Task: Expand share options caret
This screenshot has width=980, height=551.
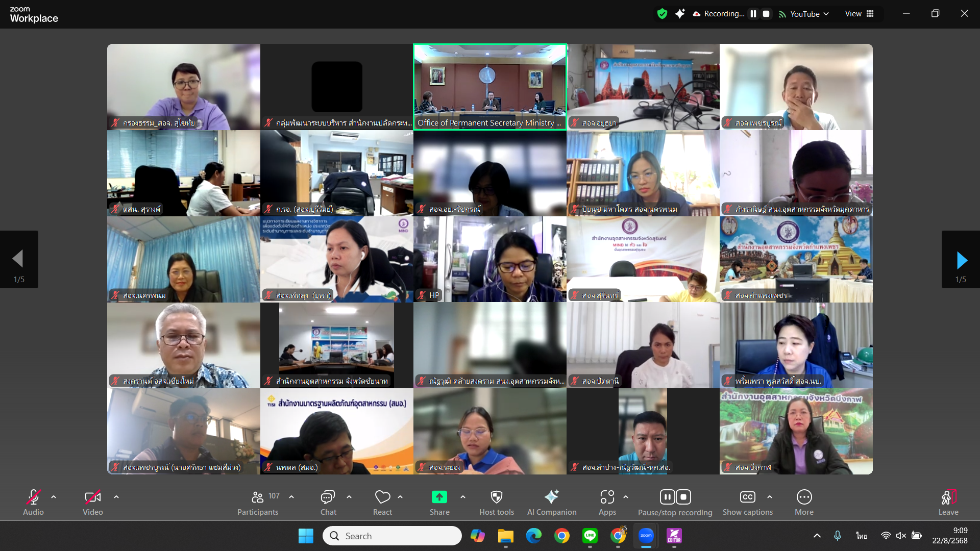Action: 463,497
